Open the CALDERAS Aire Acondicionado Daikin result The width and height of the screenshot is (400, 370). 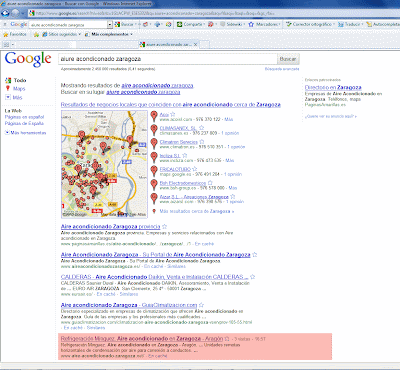point(154,277)
